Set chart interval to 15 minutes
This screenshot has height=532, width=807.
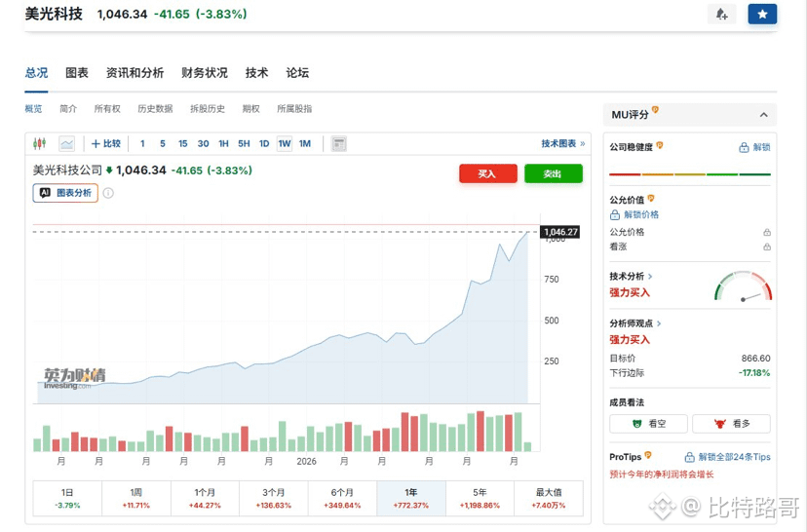click(x=182, y=143)
